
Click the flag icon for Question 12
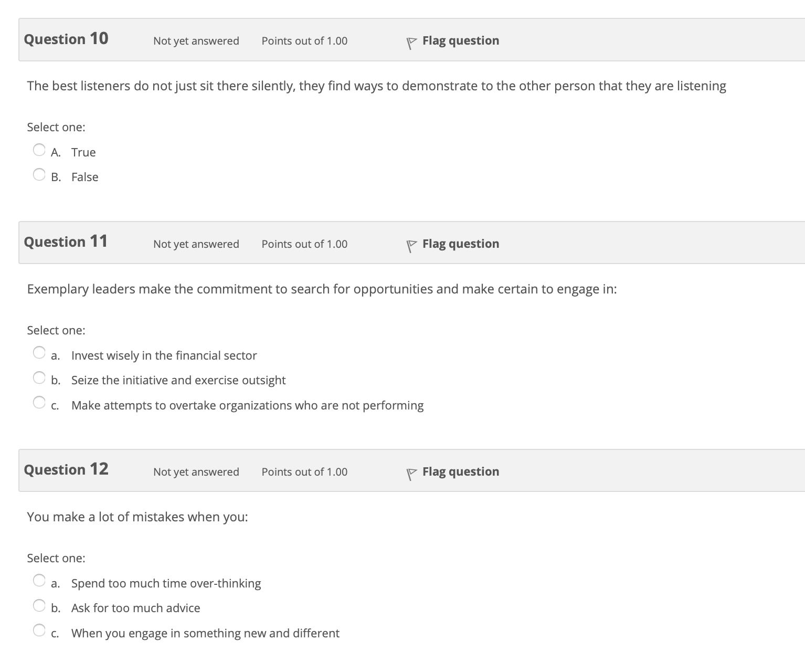tap(411, 474)
